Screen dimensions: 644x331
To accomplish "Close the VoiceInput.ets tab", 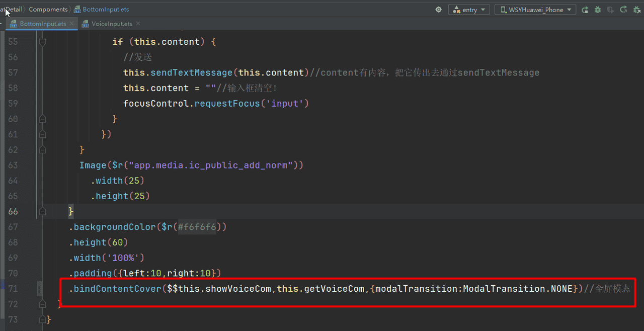I will coord(138,24).
